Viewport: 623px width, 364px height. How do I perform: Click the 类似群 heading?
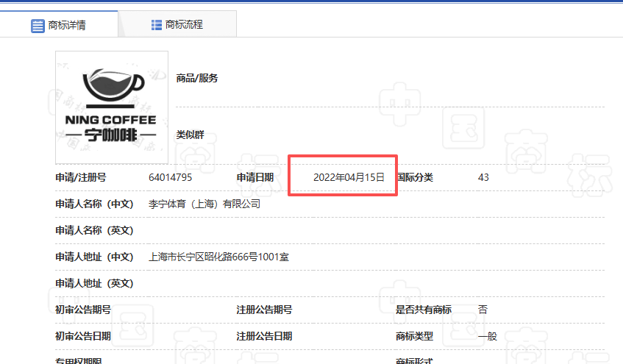click(x=190, y=135)
